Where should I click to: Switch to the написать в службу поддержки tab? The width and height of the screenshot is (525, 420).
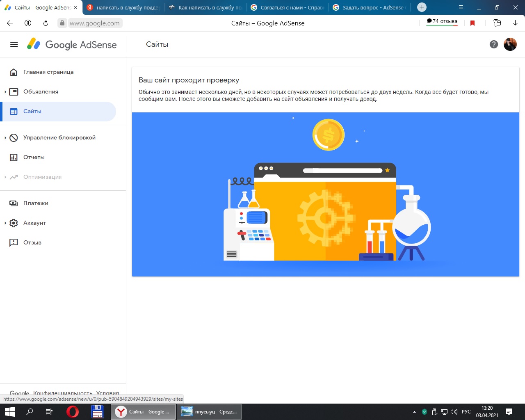coord(123,7)
